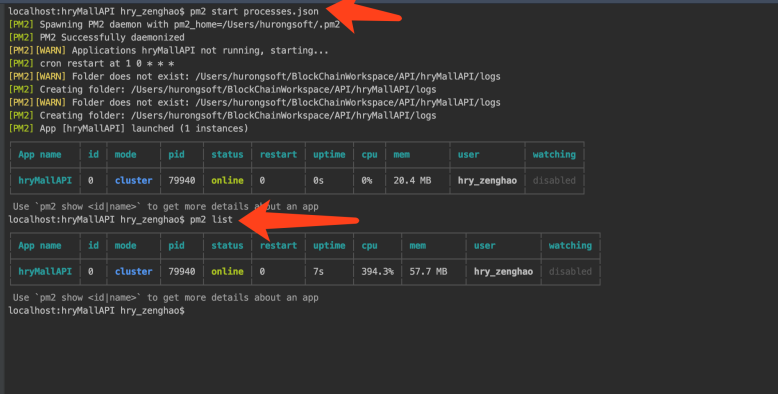Click 'disabled' watching value in the 0s row
The image size is (778, 394).
click(554, 181)
